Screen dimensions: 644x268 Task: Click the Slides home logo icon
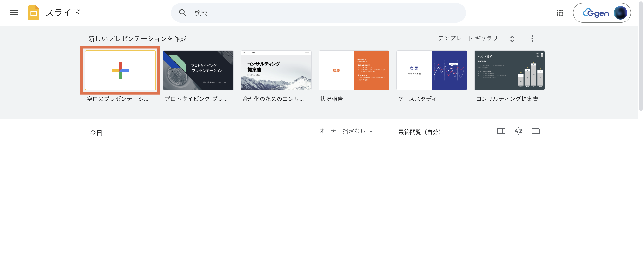[34, 13]
